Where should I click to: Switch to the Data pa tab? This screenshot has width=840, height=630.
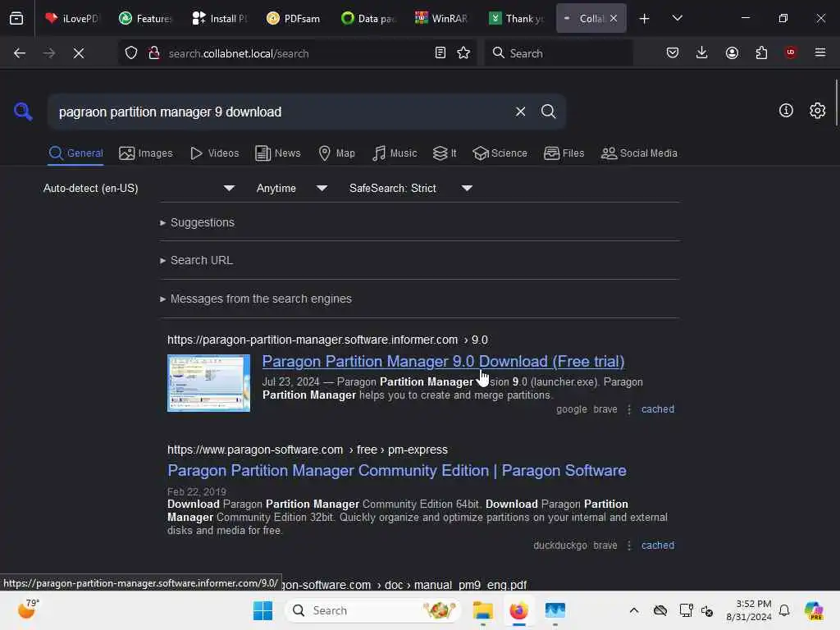[367, 18]
